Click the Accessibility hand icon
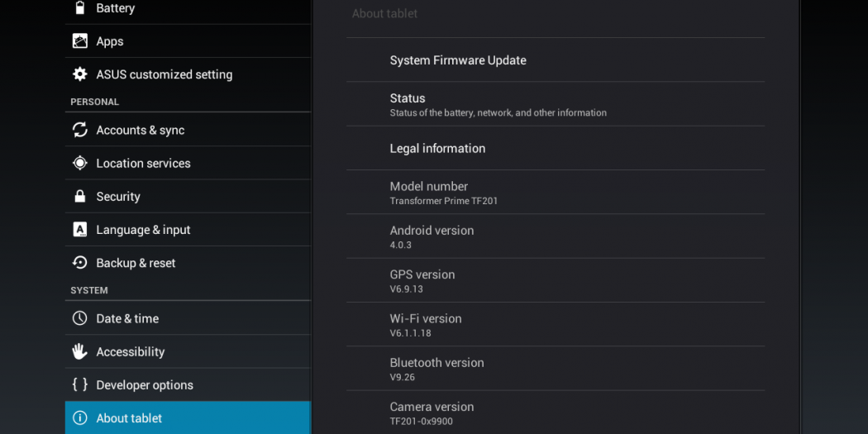This screenshot has height=434, width=868. [80, 351]
